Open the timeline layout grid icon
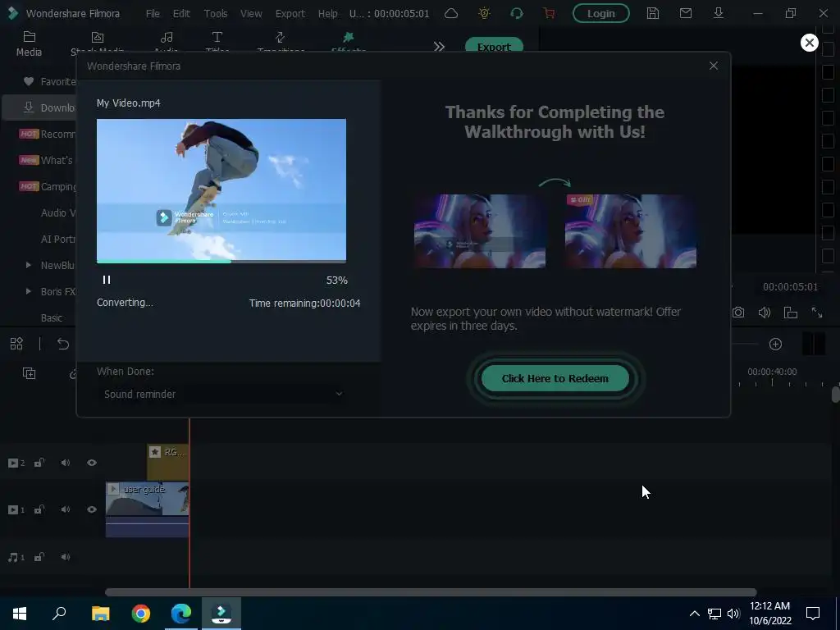This screenshot has width=840, height=630. pyautogui.click(x=16, y=344)
